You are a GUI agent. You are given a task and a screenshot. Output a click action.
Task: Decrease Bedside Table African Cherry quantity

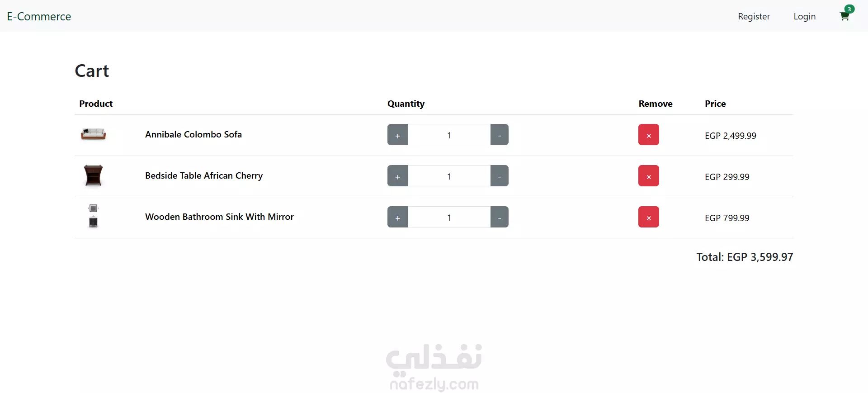coord(500,176)
